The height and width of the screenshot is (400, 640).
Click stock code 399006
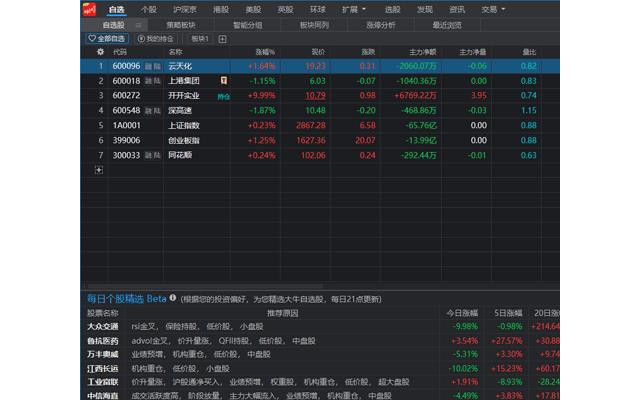coord(127,140)
